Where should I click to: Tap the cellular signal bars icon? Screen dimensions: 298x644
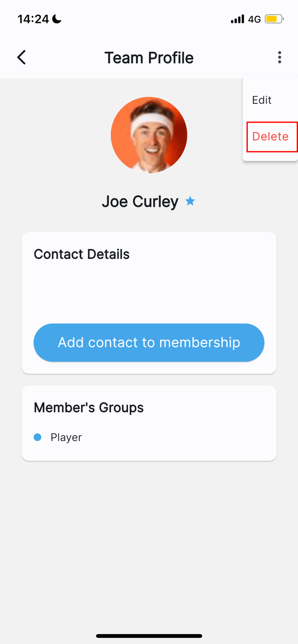point(237,19)
